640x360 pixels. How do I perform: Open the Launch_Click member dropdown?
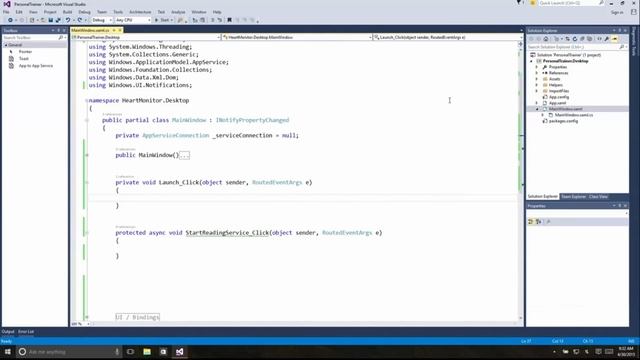tap(447, 37)
